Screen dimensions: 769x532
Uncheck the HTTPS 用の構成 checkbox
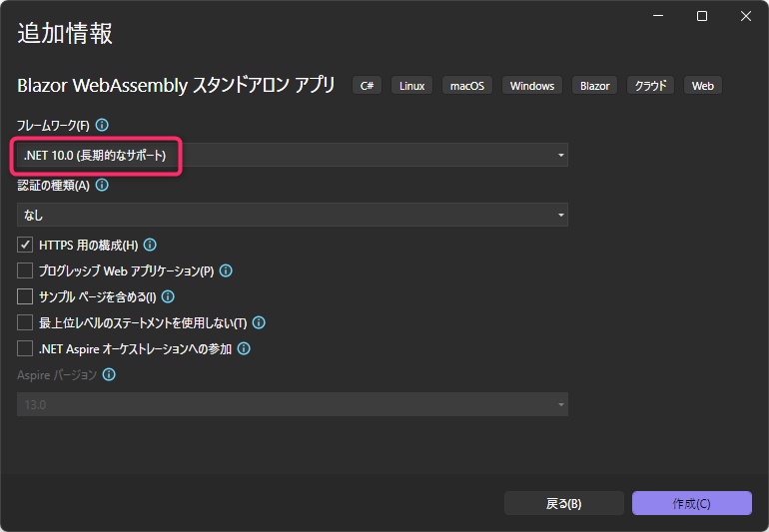coord(25,245)
